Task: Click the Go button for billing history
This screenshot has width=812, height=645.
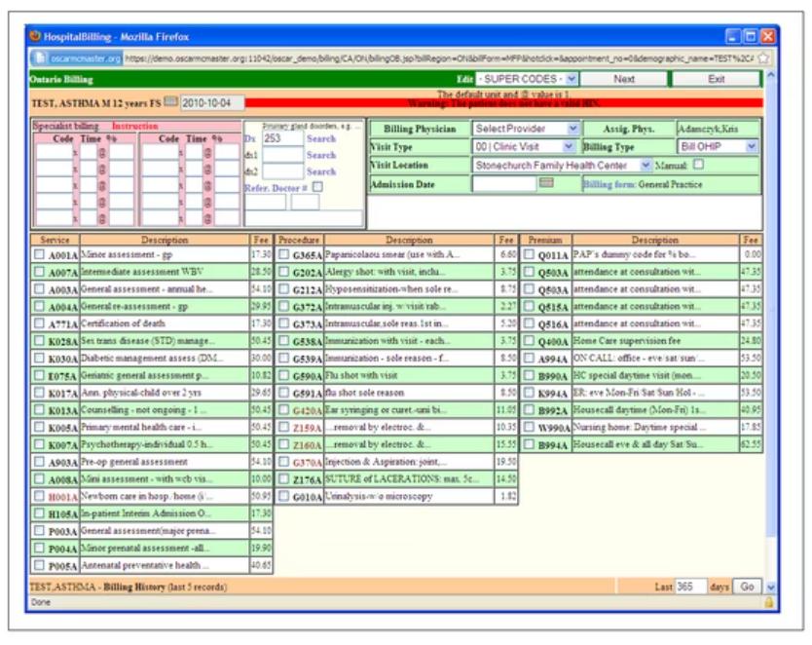Action: tap(747, 587)
